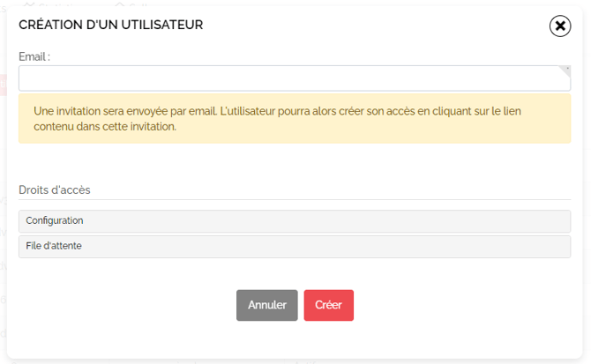The width and height of the screenshot is (591, 364).
Task: Place cursor in the empty Email text box
Action: 295,78
